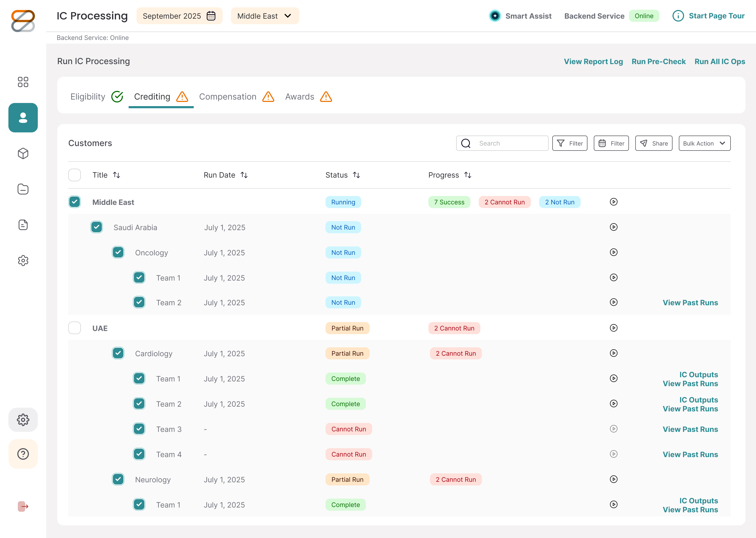The image size is (756, 538).
Task: Click the Share button
Action: 653,143
